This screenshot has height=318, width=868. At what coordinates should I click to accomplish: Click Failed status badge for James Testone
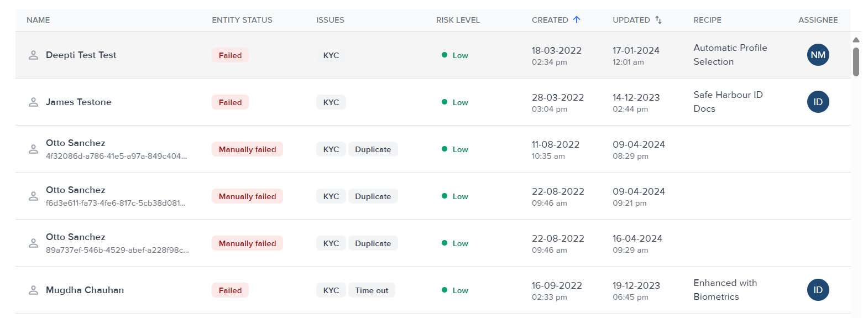coord(230,102)
